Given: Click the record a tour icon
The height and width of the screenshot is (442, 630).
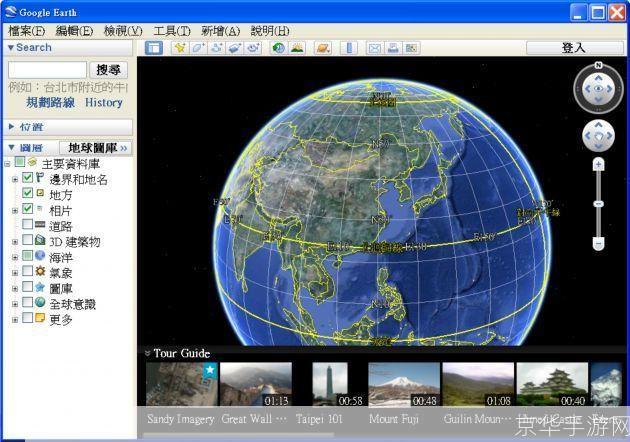Looking at the screenshot, I should click(253, 48).
